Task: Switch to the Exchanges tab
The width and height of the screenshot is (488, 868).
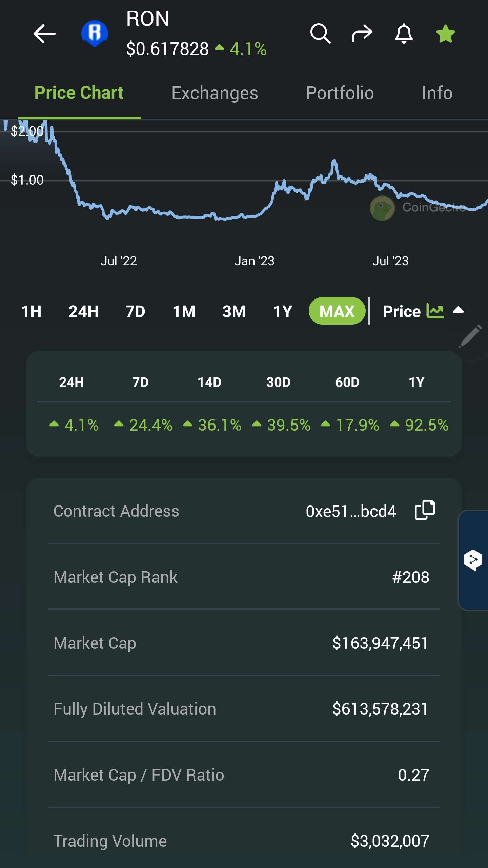Action: pyautogui.click(x=215, y=93)
